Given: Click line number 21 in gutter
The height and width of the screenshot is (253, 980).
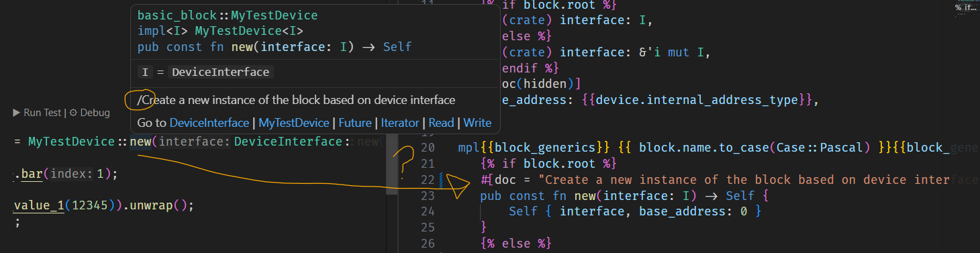Looking at the screenshot, I should pyautogui.click(x=428, y=164).
